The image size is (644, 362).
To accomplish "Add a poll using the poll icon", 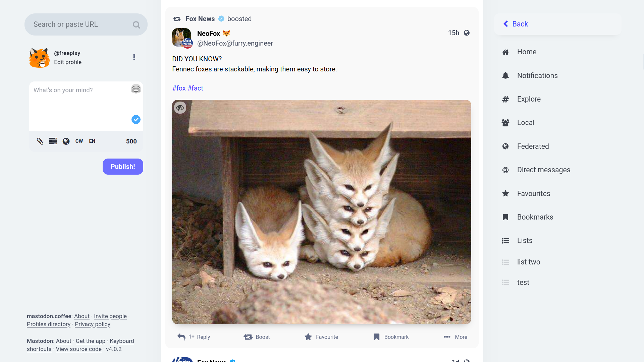I will (x=53, y=141).
